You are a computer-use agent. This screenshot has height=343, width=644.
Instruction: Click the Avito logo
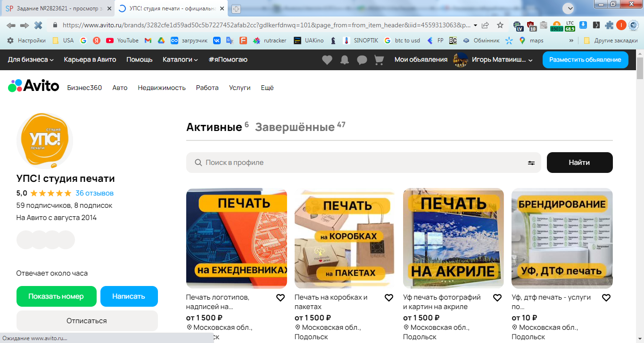pyautogui.click(x=33, y=86)
